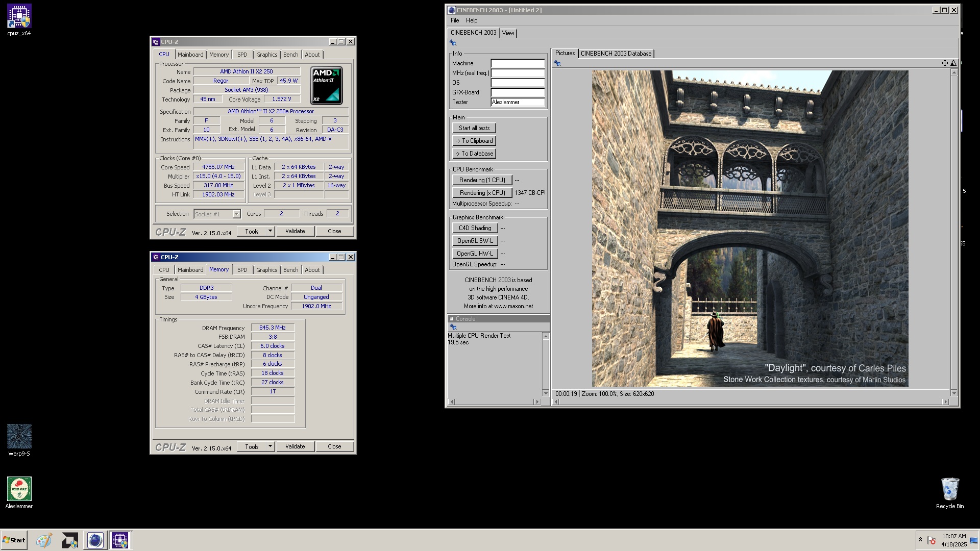Click the Core Speed value 4755.07 MHz

(218, 167)
